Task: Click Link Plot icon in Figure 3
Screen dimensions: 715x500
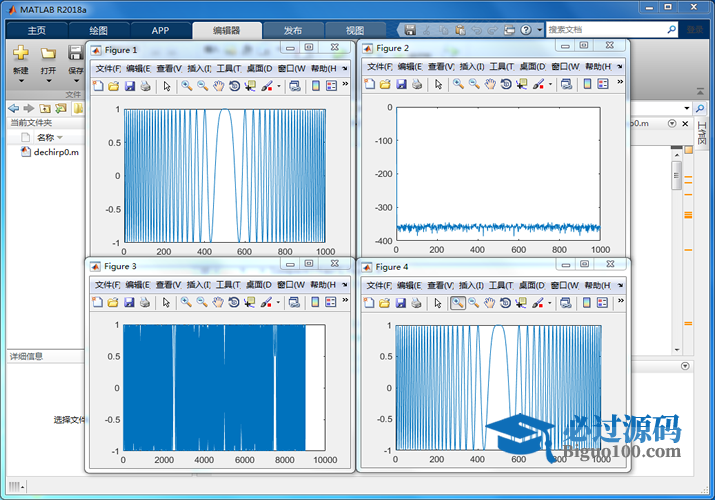Action: click(x=295, y=302)
